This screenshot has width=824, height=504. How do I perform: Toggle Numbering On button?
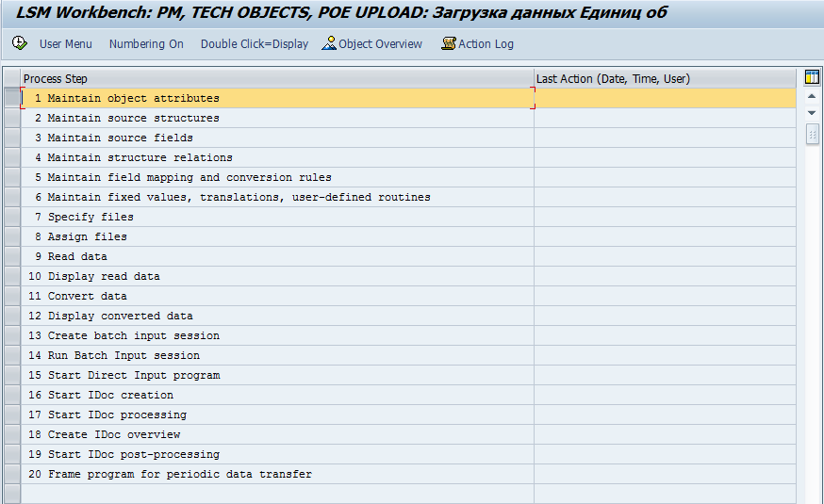pos(146,44)
